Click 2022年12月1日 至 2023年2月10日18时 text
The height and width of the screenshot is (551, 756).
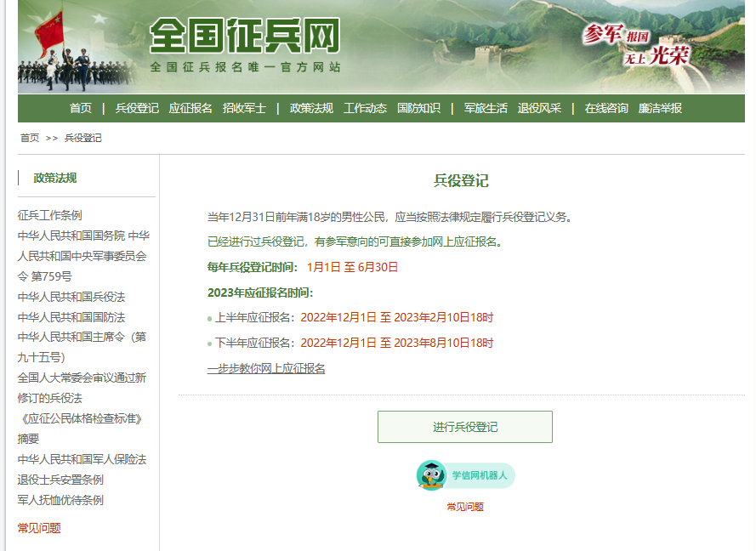click(397, 317)
